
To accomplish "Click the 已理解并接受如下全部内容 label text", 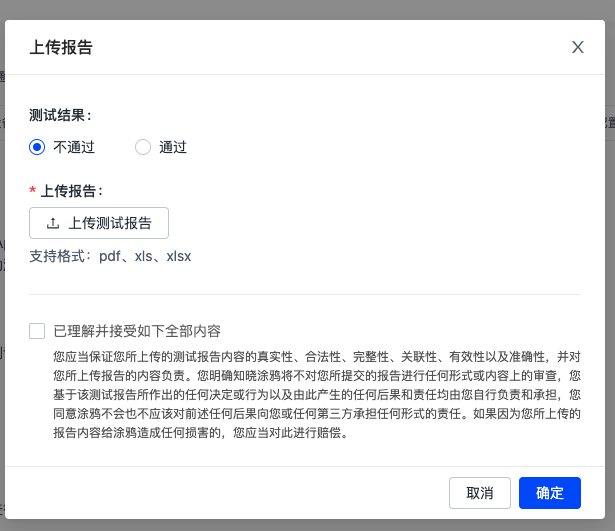I will click(137, 331).
